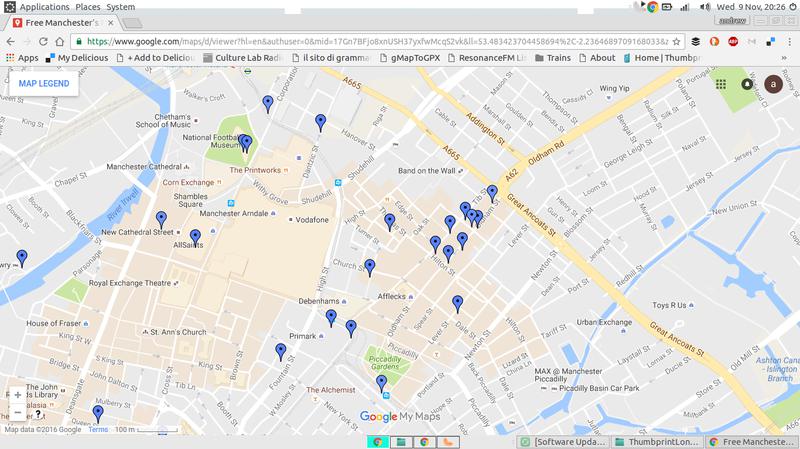Open the DuckDuckGo extension icon
800x449 pixels.
[714, 42]
